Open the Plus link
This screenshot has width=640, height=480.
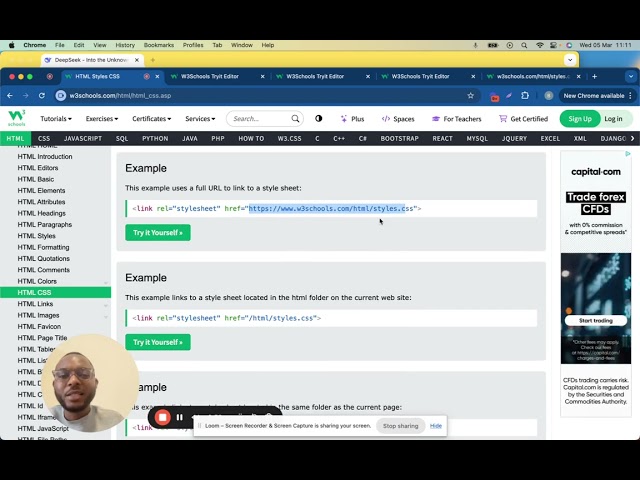tap(352, 119)
